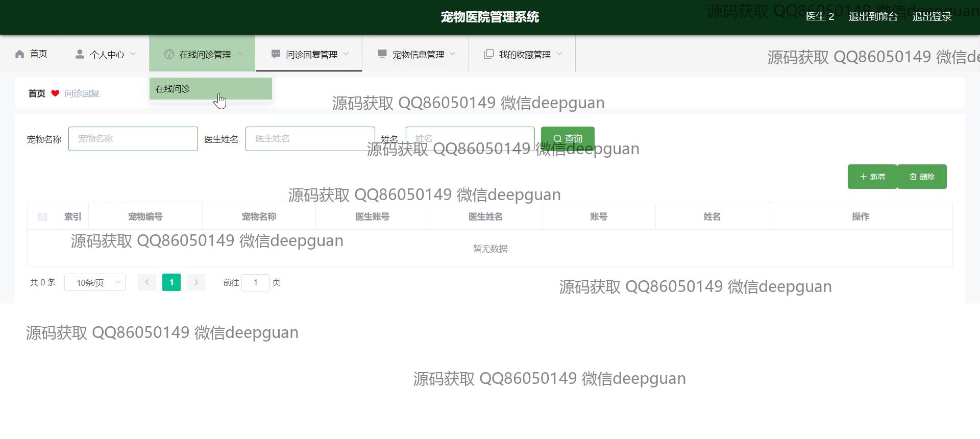Viewport: 980px width, 439px height.
Task: Click the monitor icon beside 宠物信息管理
Action: click(x=382, y=54)
